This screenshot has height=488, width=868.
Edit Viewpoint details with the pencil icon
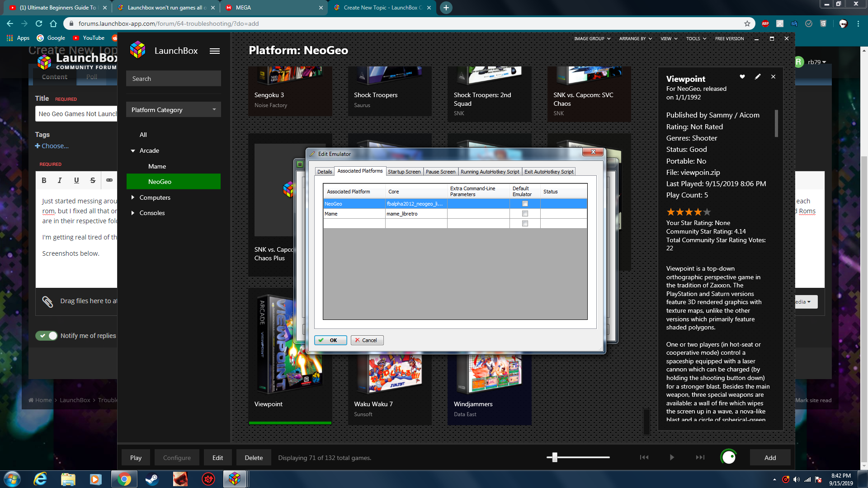pyautogui.click(x=758, y=77)
